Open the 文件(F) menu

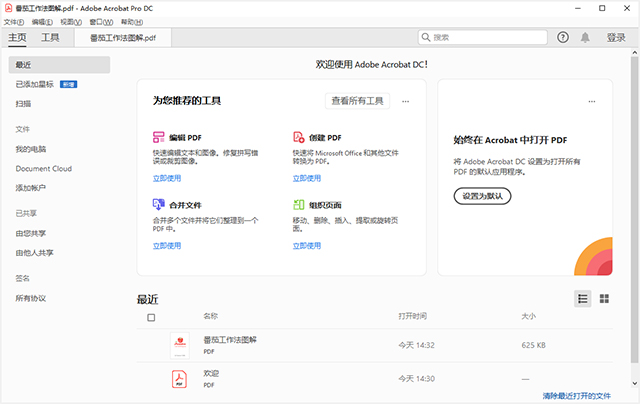click(x=14, y=22)
